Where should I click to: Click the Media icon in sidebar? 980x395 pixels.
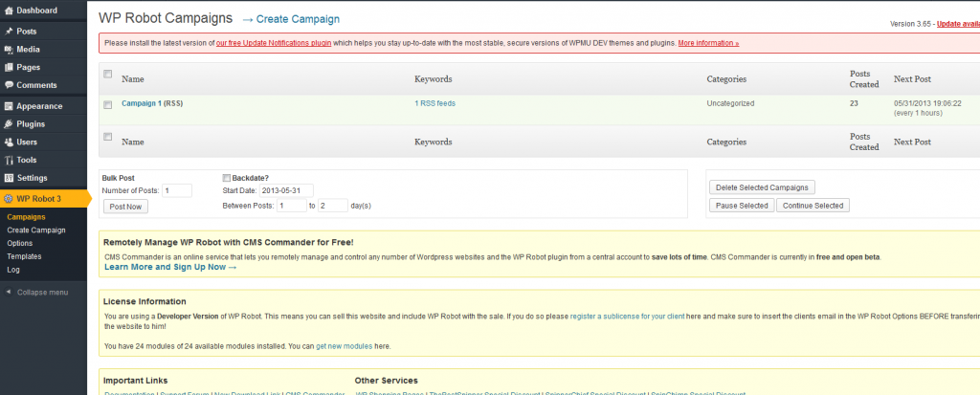pyautogui.click(x=9, y=50)
